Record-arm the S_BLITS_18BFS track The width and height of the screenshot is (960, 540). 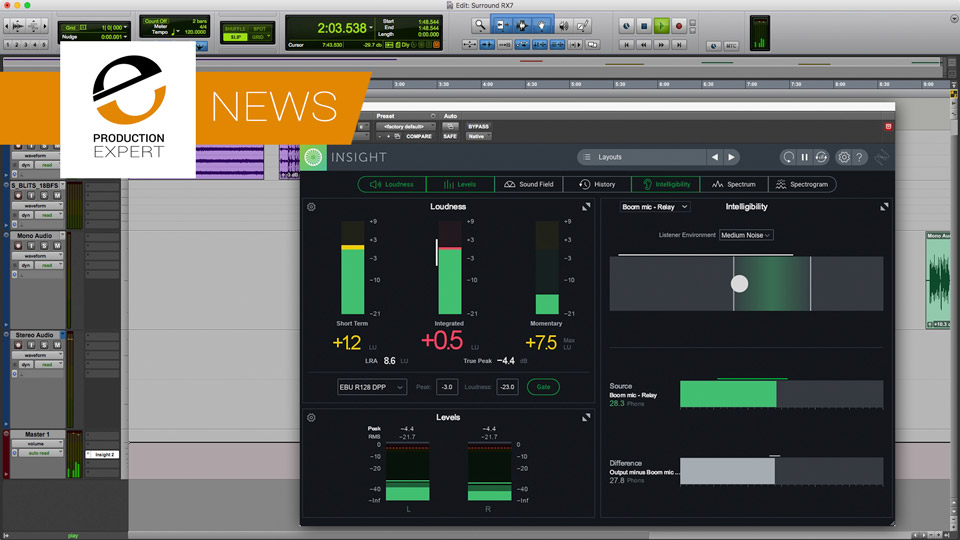pos(18,195)
